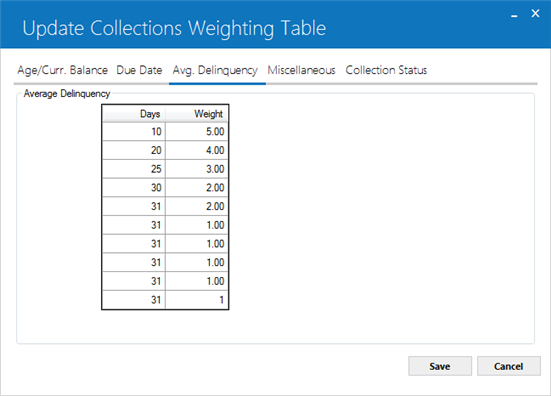Select the Weight column header
Image resolution: width=551 pixels, height=396 pixels.
(x=197, y=114)
